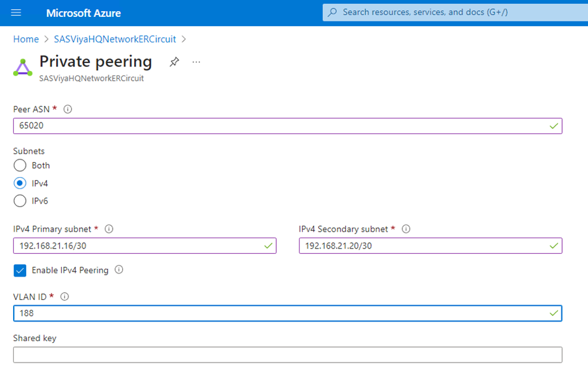
Task: Click the ExpressRoute peering triangle icon
Action: 23,67
